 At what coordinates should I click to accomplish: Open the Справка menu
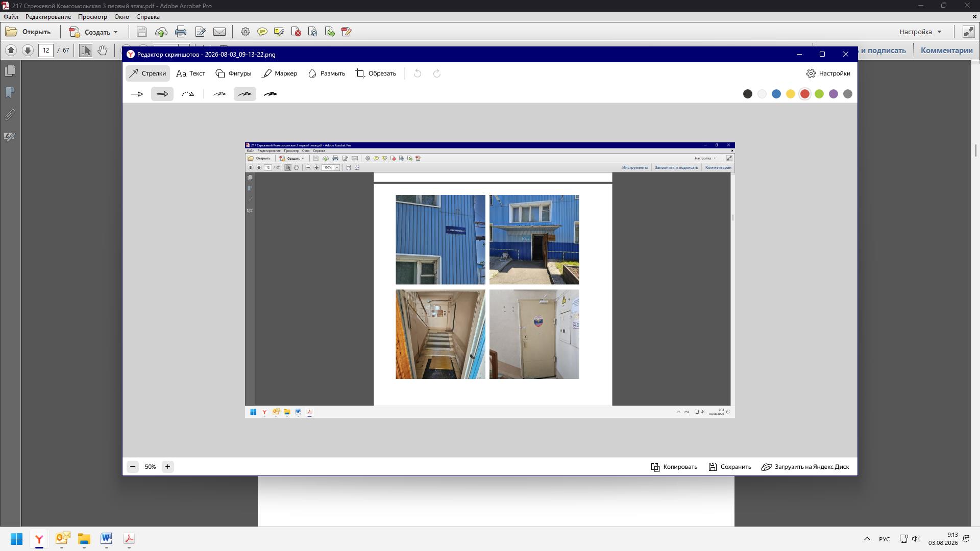coord(148,17)
